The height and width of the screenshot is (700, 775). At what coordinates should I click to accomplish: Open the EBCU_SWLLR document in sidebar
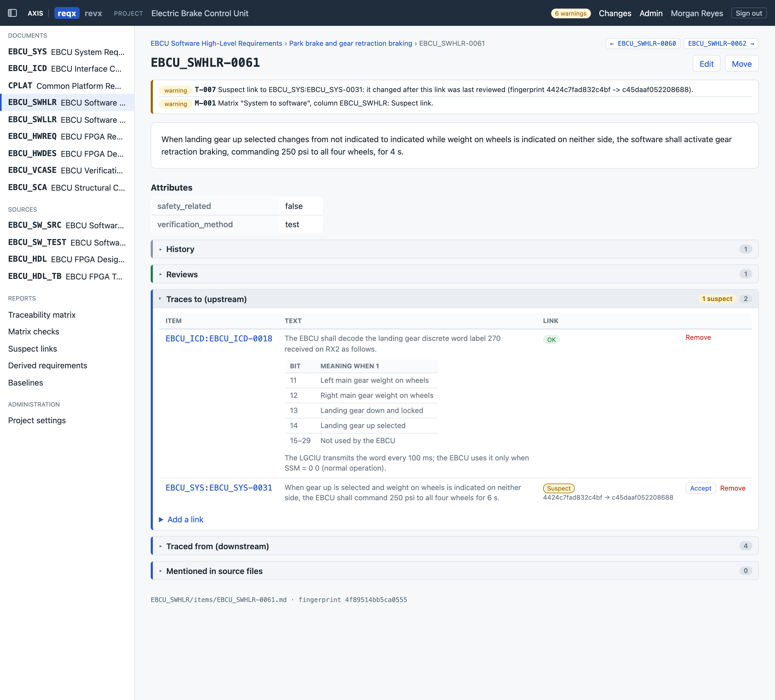point(67,120)
